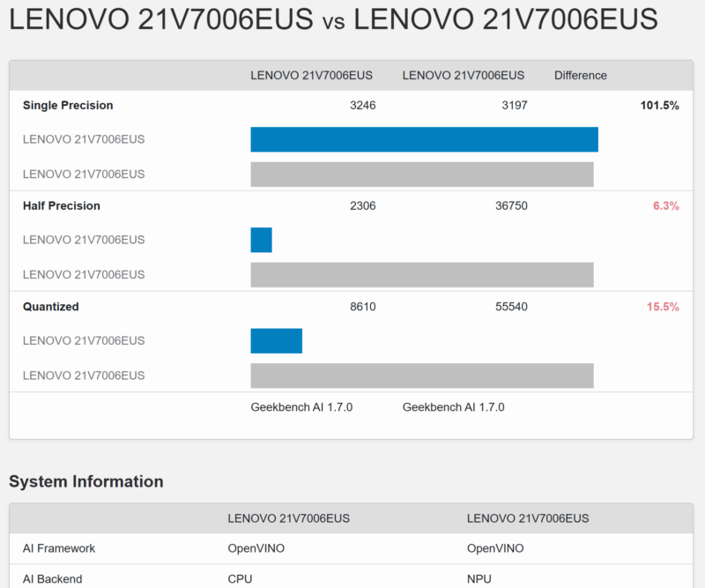705x588 pixels.
Task: Click the System Information heading
Action: (x=86, y=481)
